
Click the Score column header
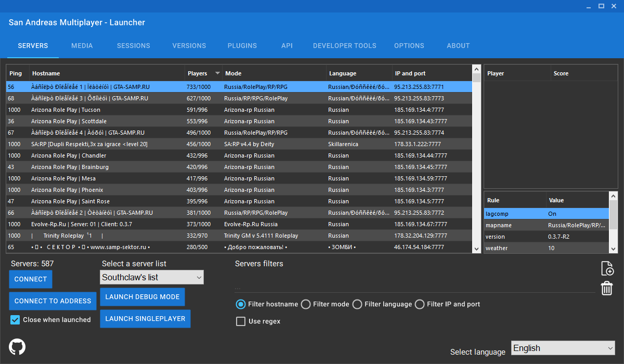click(584, 73)
